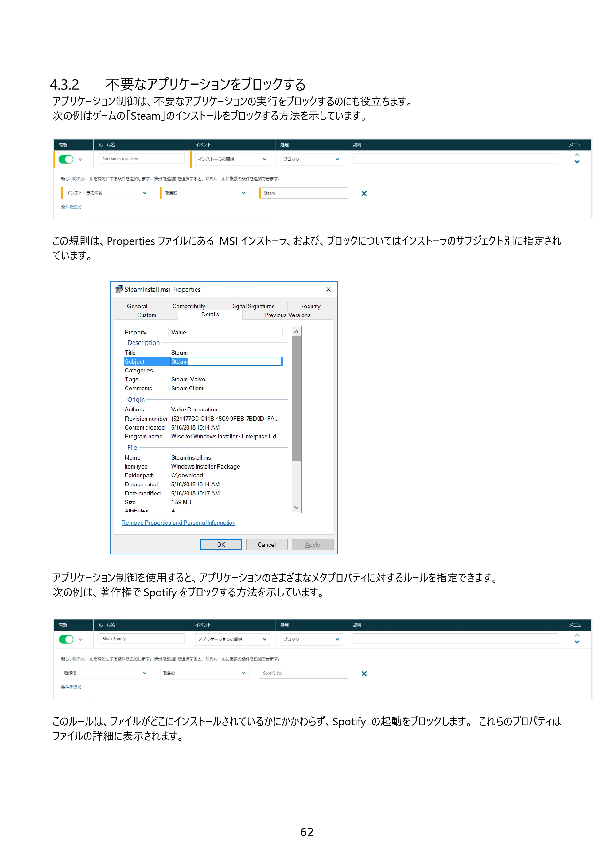
Task: Click the properties list vertical scrollbar thumb
Action: click(296, 399)
